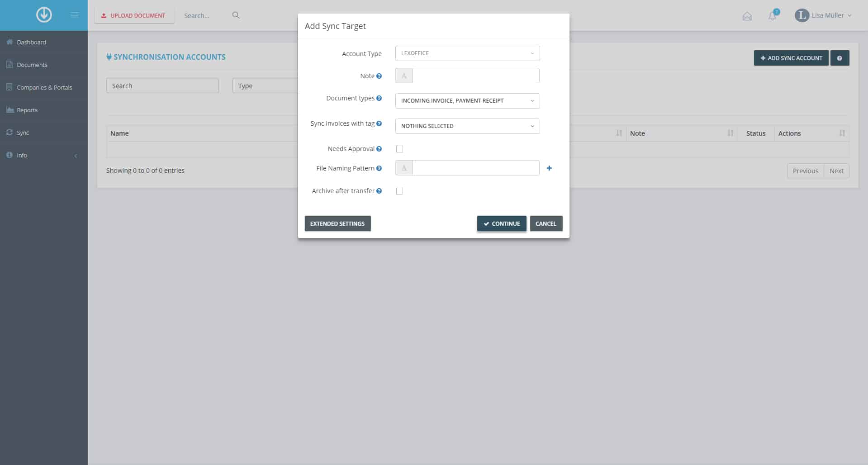Open the notifications bell
This screenshot has width=868, height=465.
(x=772, y=16)
